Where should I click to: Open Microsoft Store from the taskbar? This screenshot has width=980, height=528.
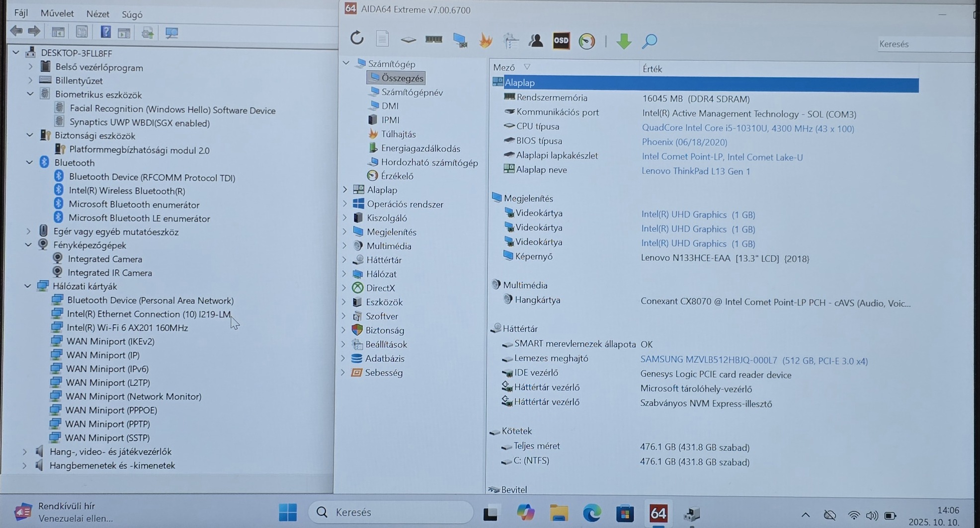tap(625, 513)
